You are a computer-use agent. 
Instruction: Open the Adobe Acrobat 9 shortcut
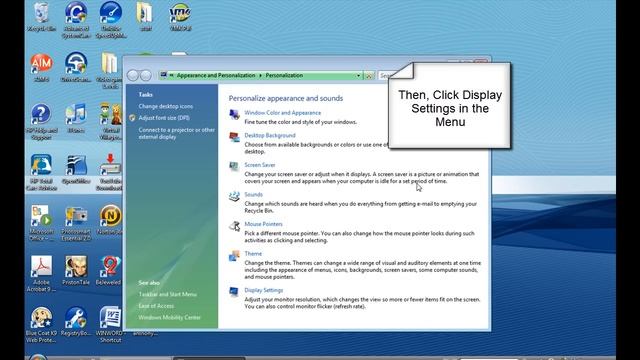click(41, 267)
